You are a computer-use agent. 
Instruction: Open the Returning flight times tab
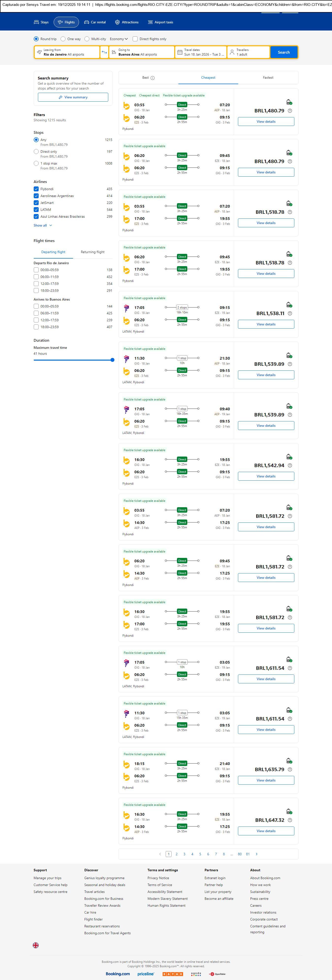pyautogui.click(x=93, y=252)
